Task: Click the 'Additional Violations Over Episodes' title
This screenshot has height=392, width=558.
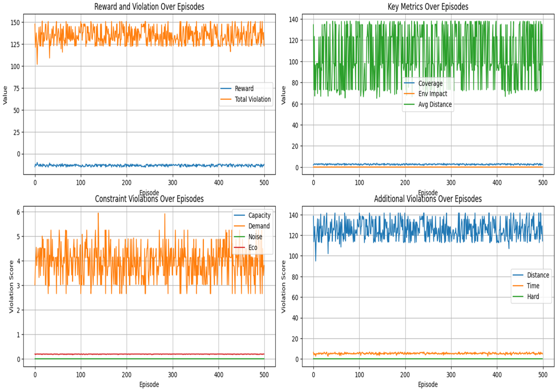Action: tap(428, 199)
